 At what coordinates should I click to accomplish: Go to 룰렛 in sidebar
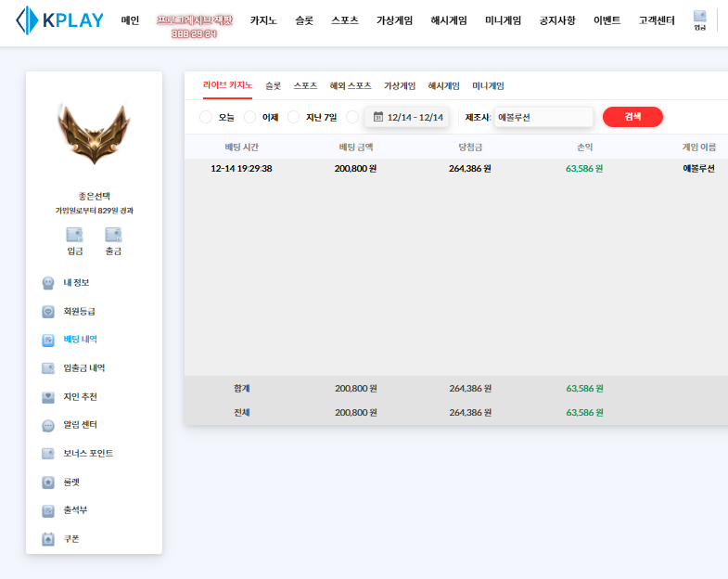(x=71, y=482)
